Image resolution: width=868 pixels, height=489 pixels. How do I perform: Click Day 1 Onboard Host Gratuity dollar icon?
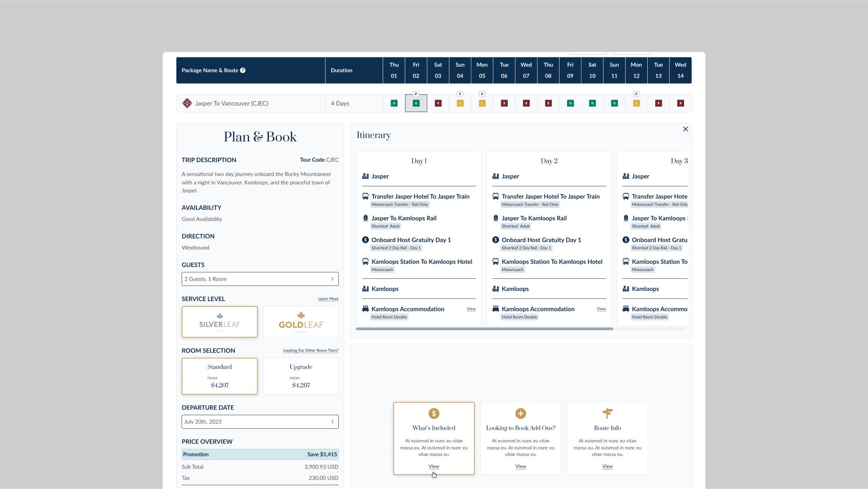(365, 240)
